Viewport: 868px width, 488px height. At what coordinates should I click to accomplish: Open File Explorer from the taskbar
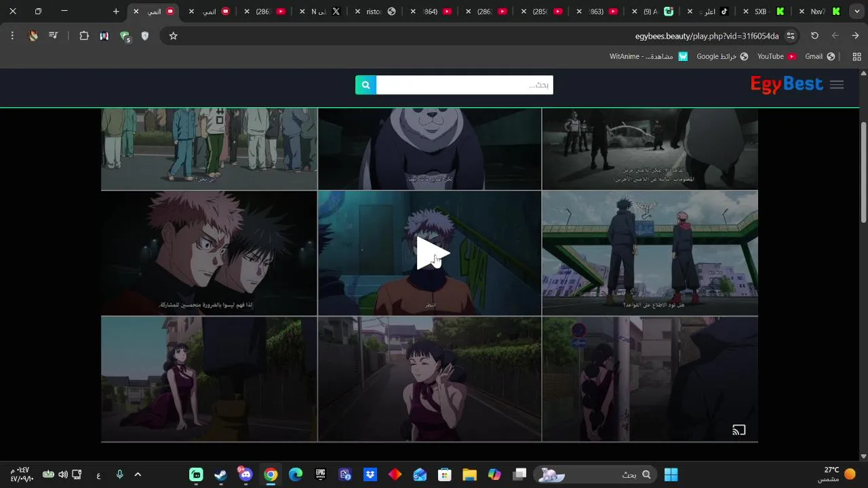click(469, 474)
